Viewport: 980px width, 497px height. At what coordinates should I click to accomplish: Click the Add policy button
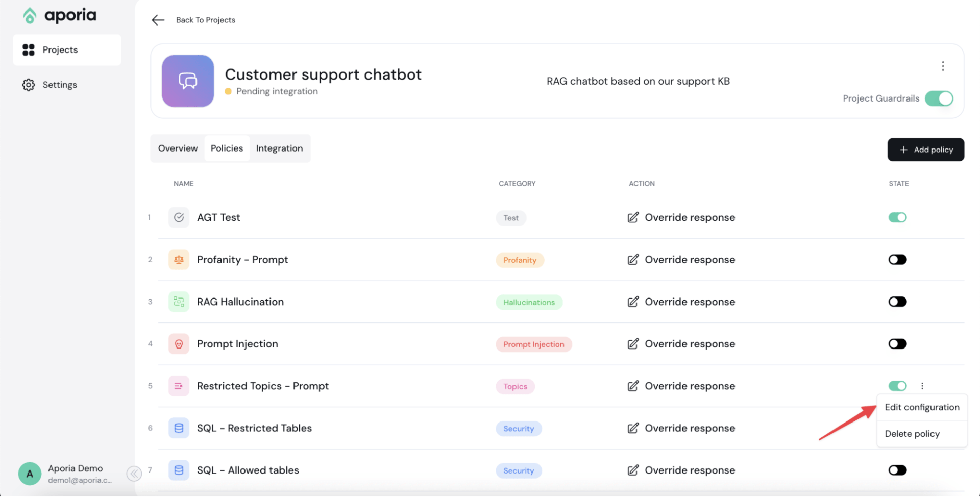925,150
